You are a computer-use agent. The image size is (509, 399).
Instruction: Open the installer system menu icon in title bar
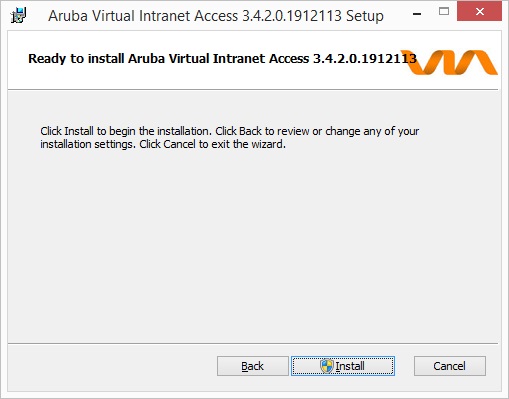18,15
